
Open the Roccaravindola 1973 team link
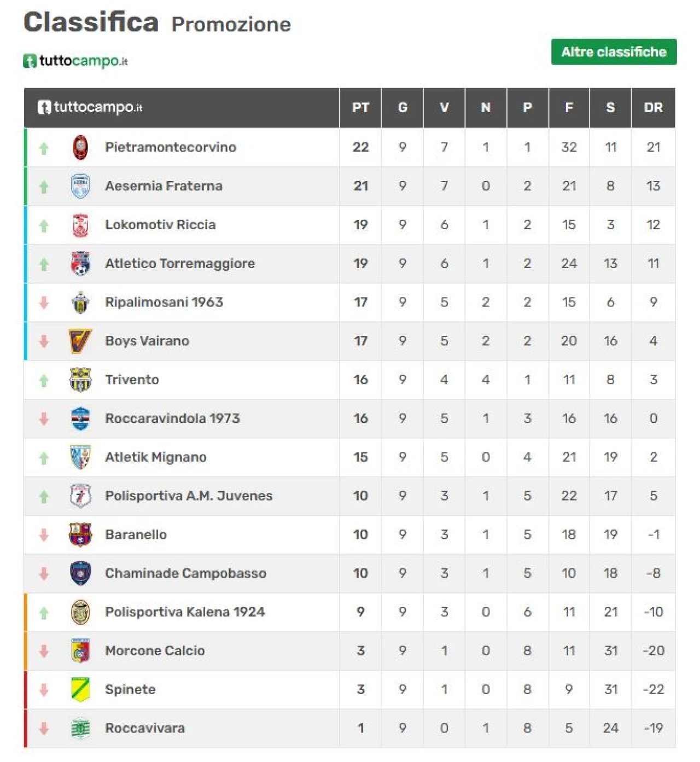pyautogui.click(x=172, y=418)
